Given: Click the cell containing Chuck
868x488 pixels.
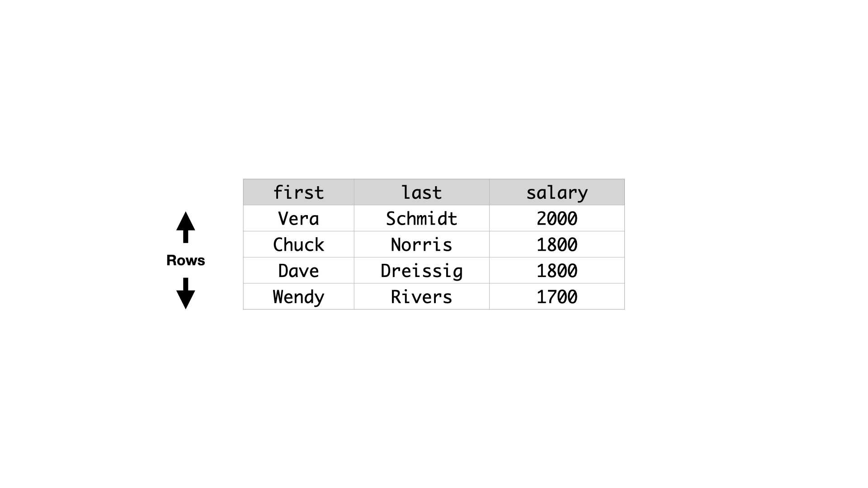Looking at the screenshot, I should point(298,244).
